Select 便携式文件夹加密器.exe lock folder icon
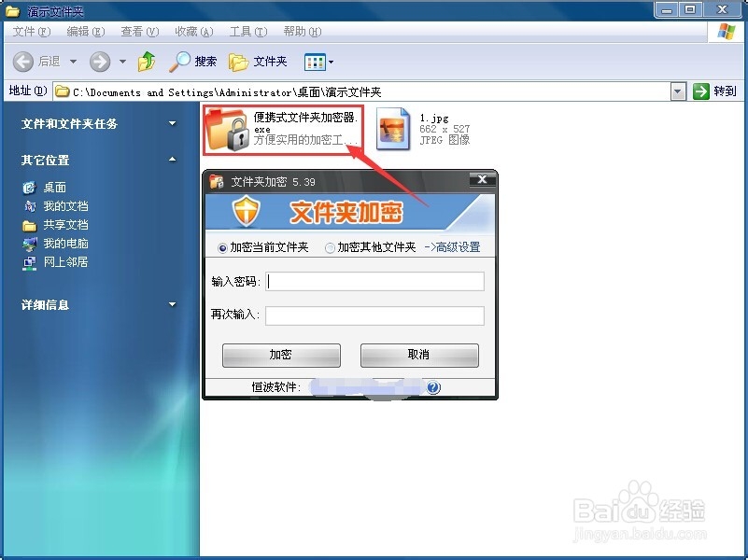This screenshot has height=560, width=748. (227, 130)
